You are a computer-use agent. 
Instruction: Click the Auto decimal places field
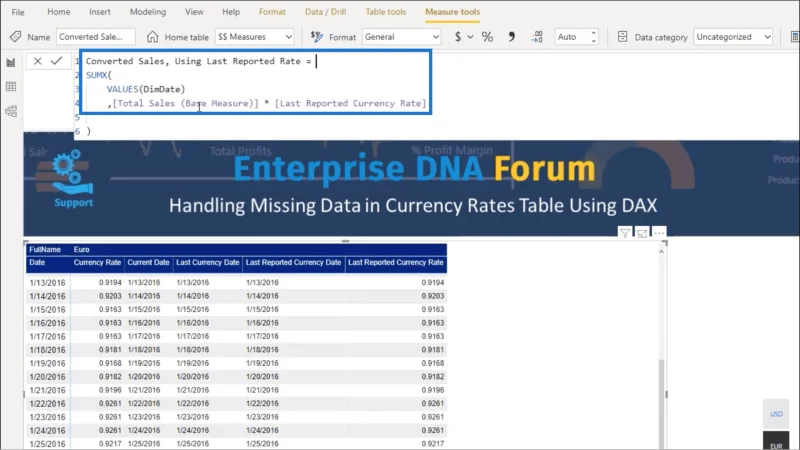point(571,37)
